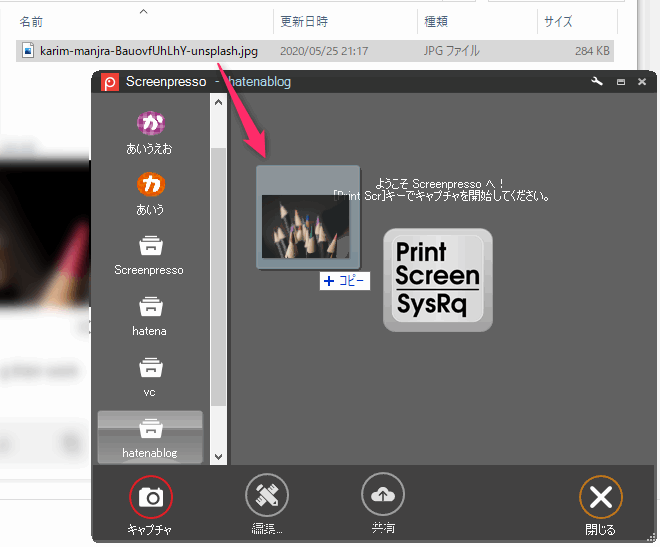Open settings via the wrench icon
Screen dimensions: 660x547
click(597, 82)
